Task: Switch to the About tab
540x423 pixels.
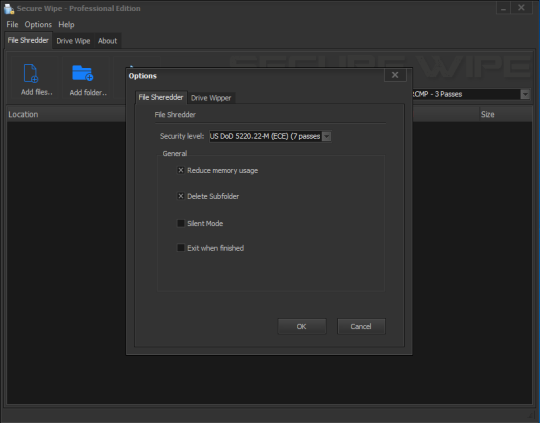Action: 107,41
